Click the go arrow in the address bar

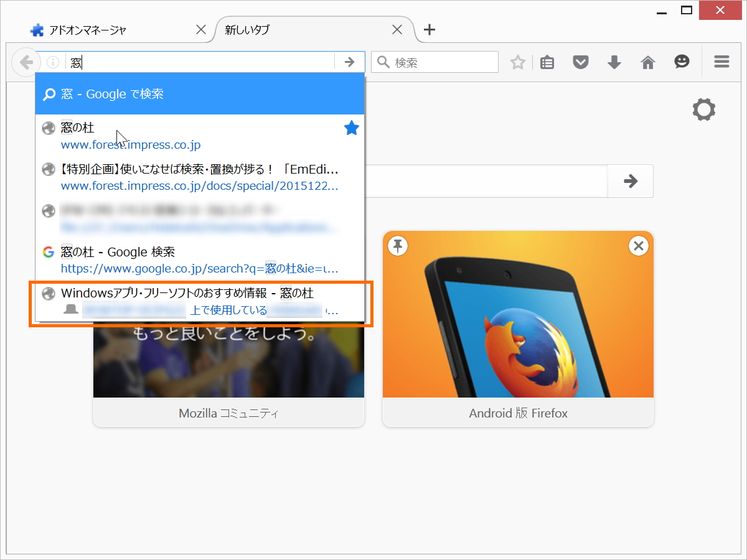[x=350, y=62]
